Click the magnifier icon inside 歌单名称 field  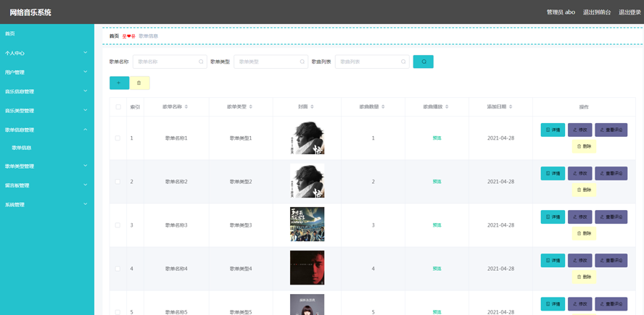click(x=201, y=62)
